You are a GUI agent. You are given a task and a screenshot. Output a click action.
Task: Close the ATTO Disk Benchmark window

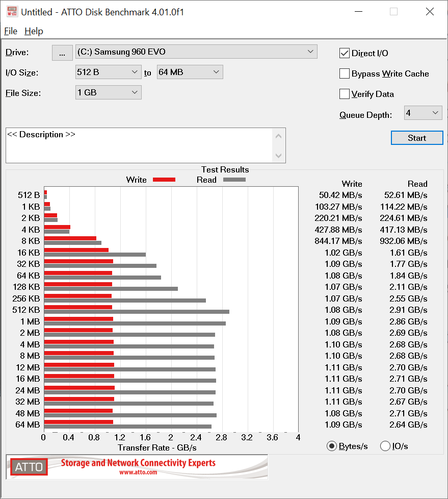430,12
